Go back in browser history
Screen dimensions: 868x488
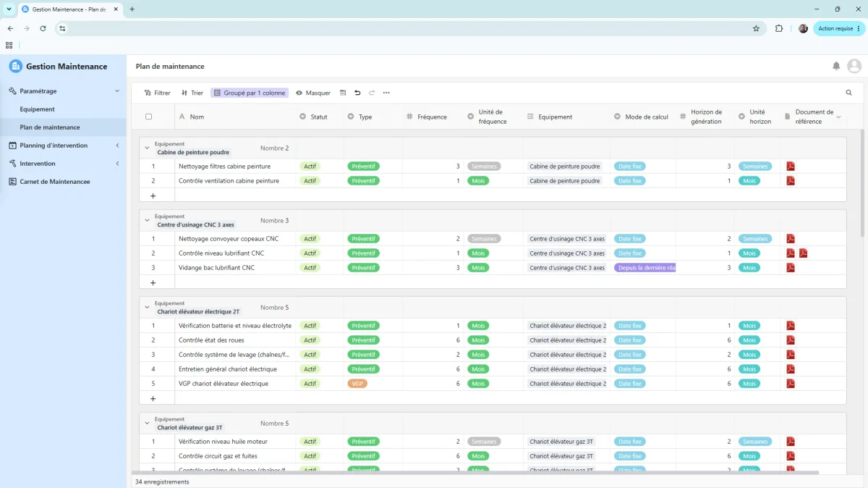click(10, 28)
